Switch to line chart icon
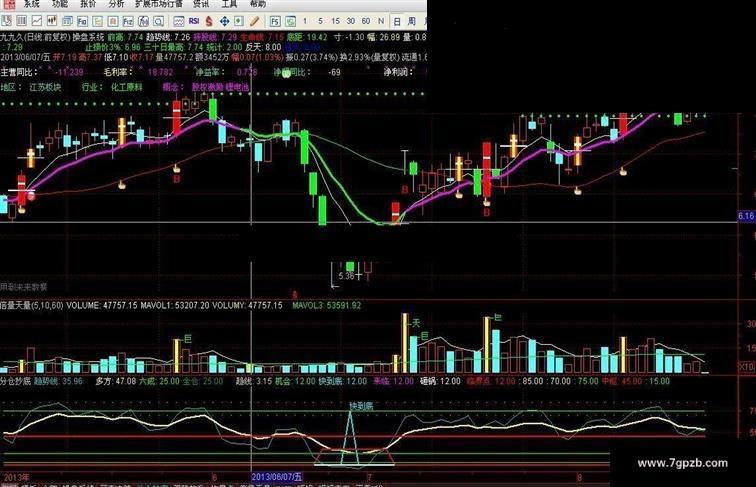756x487 pixels. click(37, 21)
